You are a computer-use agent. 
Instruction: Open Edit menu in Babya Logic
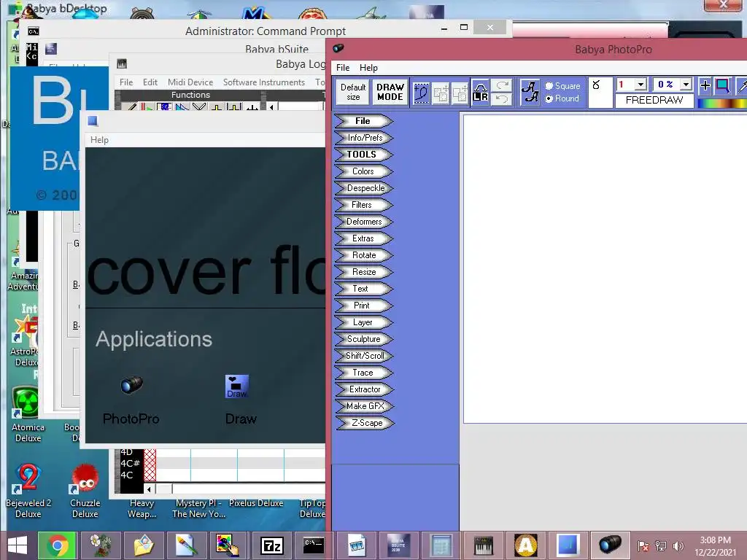point(150,82)
